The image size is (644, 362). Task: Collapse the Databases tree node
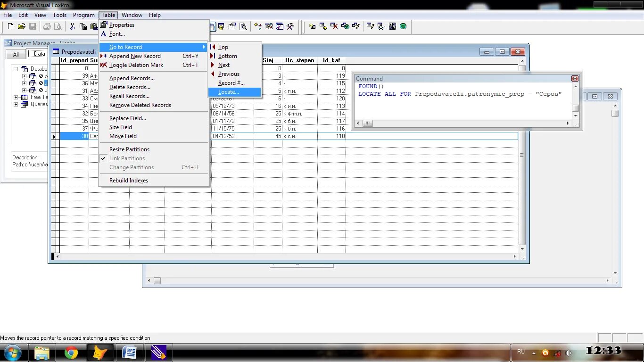coord(16,69)
